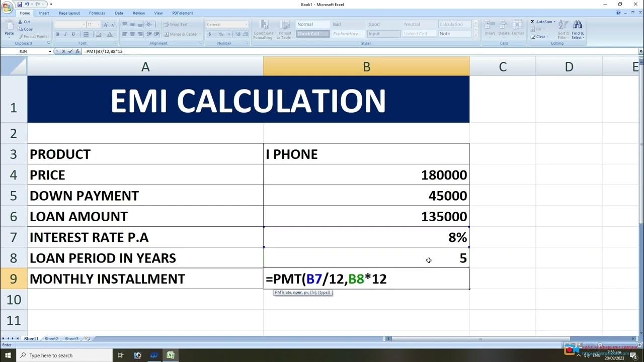Click the Paste clipboard icon
Image resolution: width=644 pixels, height=362 pixels.
[9, 25]
